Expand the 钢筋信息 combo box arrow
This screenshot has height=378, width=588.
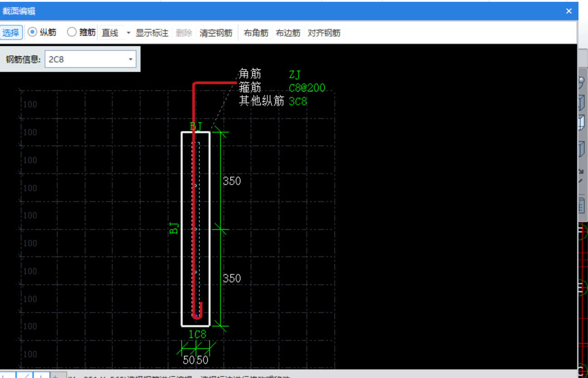click(131, 59)
